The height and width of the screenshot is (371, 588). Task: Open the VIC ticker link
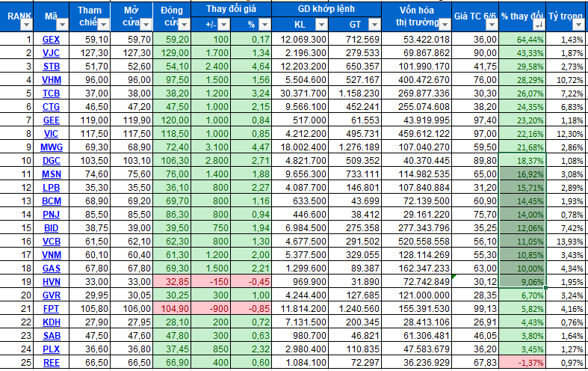(x=51, y=134)
